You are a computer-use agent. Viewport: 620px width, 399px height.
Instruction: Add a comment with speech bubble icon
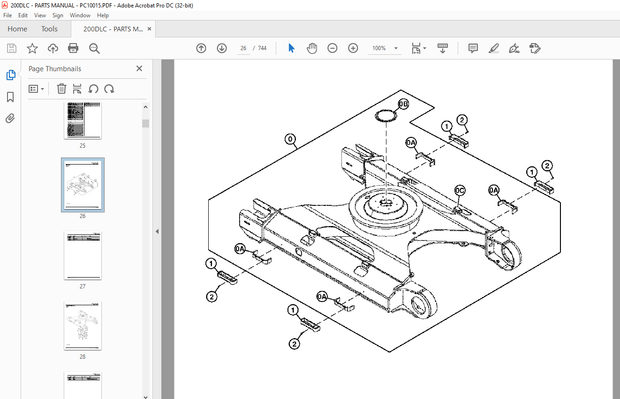point(473,48)
